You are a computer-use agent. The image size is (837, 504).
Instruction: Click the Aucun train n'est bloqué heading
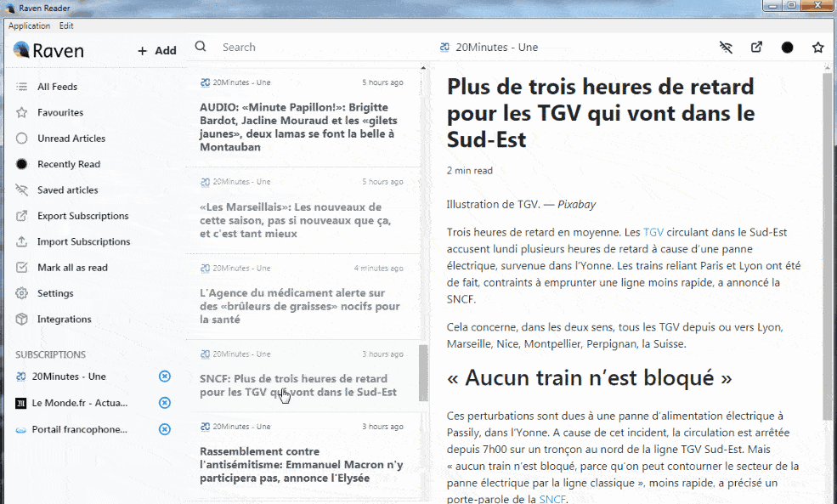coord(590,378)
